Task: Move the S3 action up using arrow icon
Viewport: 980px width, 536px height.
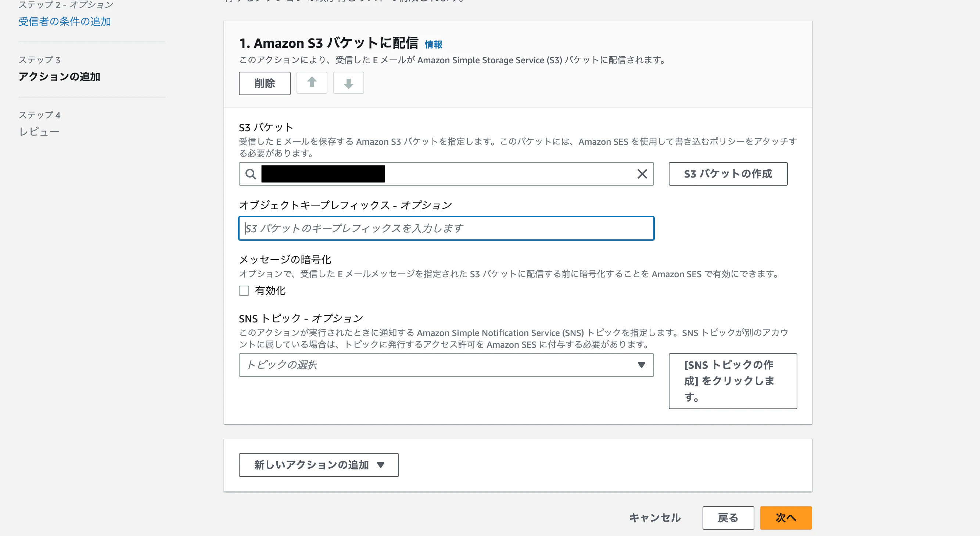Action: pyautogui.click(x=312, y=83)
